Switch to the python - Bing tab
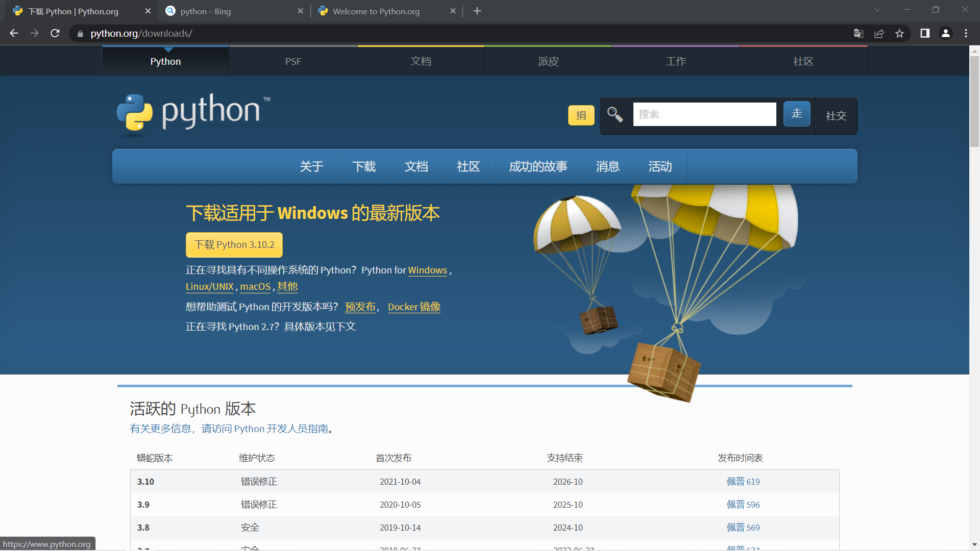Screen dimensions: 980x551 tap(232, 11)
